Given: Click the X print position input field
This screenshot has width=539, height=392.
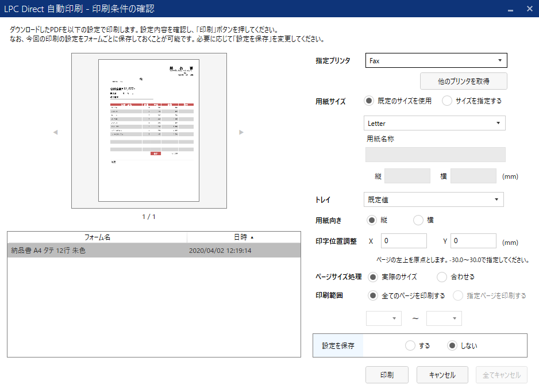Looking at the screenshot, I should pos(404,241).
